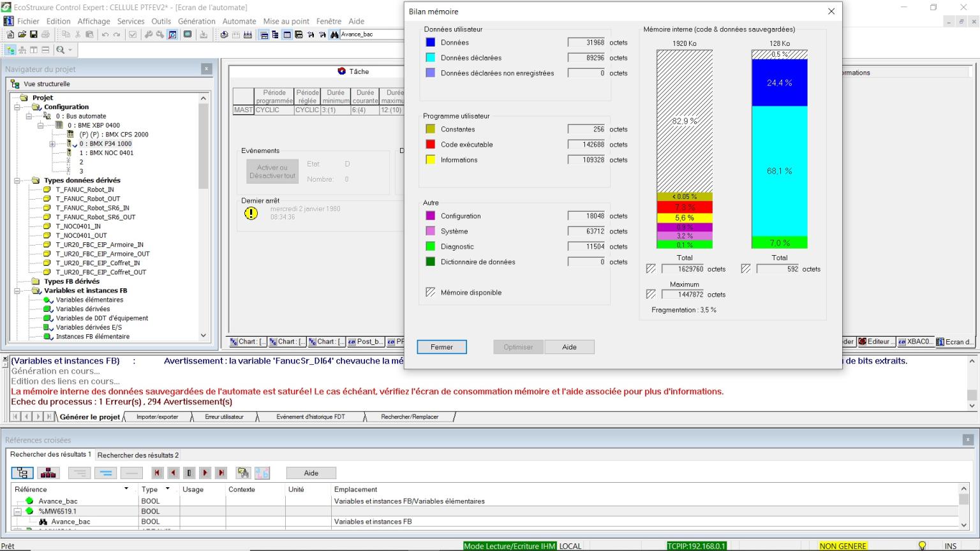Click the hierarchy display icon in Références croisées
The image size is (980, 551).
(x=48, y=473)
